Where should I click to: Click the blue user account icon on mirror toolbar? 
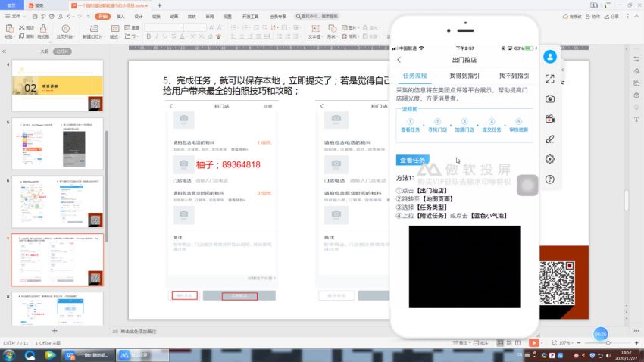point(550,57)
